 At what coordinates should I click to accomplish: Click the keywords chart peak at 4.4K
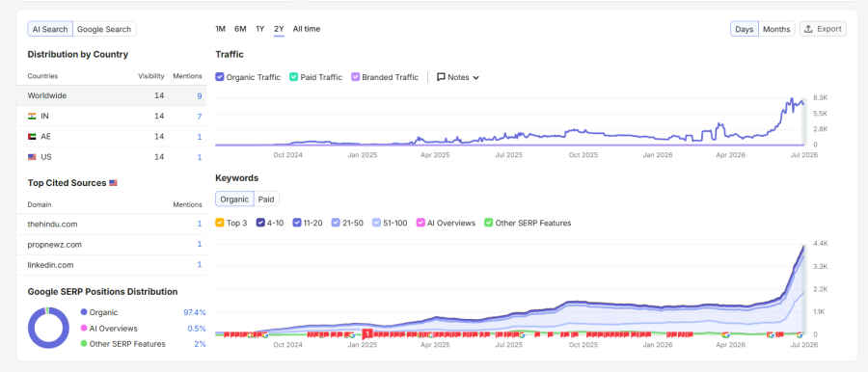(803, 246)
